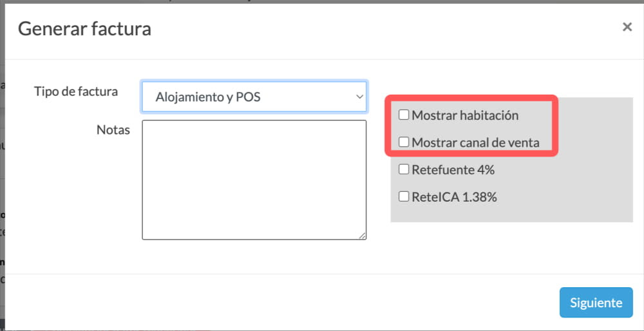Enable the Mostrar habitación checkbox
Image resolution: width=644 pixels, height=331 pixels.
pyautogui.click(x=404, y=115)
